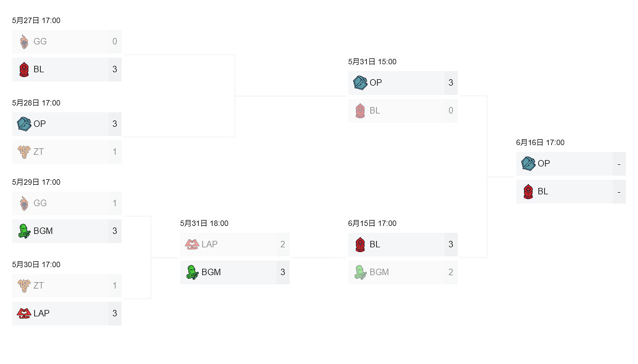Click OP logo in May 31 15:00 match
Viewport: 638px width, 364px height.
coord(360,83)
